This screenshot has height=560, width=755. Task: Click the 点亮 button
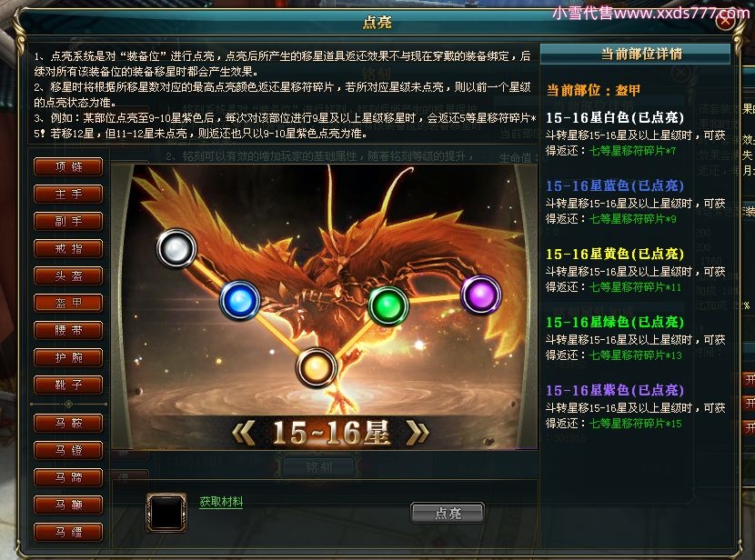coord(448,513)
